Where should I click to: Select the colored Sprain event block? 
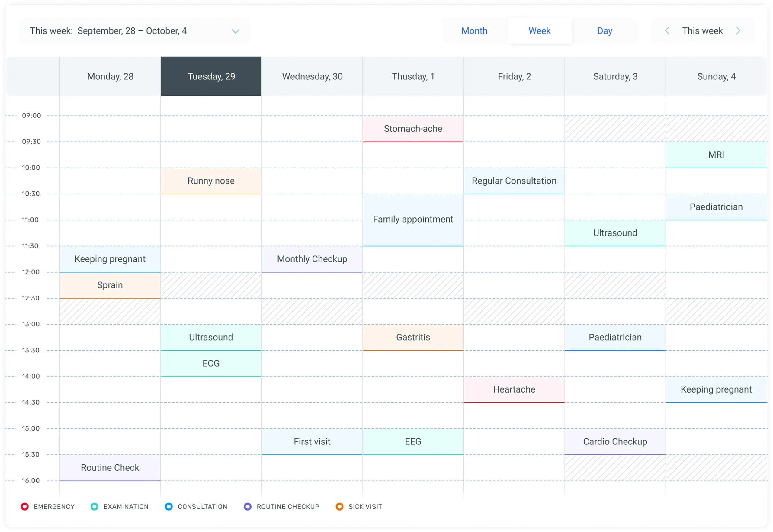click(x=110, y=285)
